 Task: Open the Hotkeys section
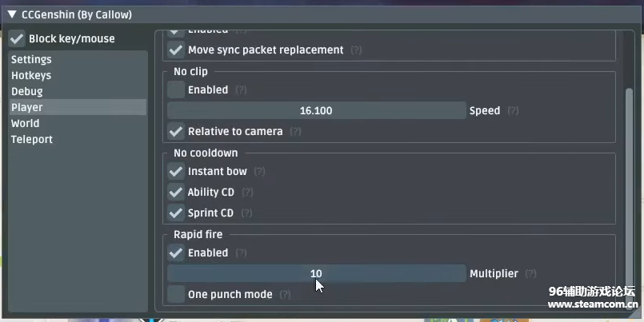coord(32,75)
